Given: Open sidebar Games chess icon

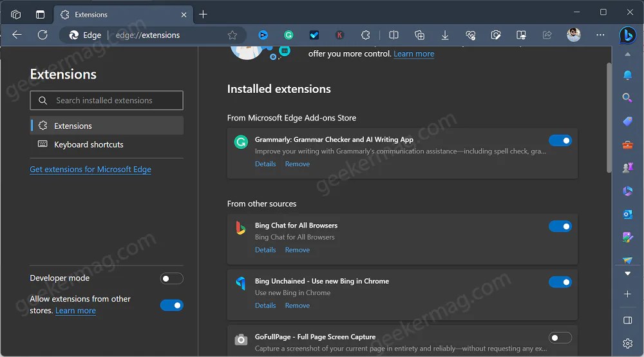Looking at the screenshot, I should 627,168.
